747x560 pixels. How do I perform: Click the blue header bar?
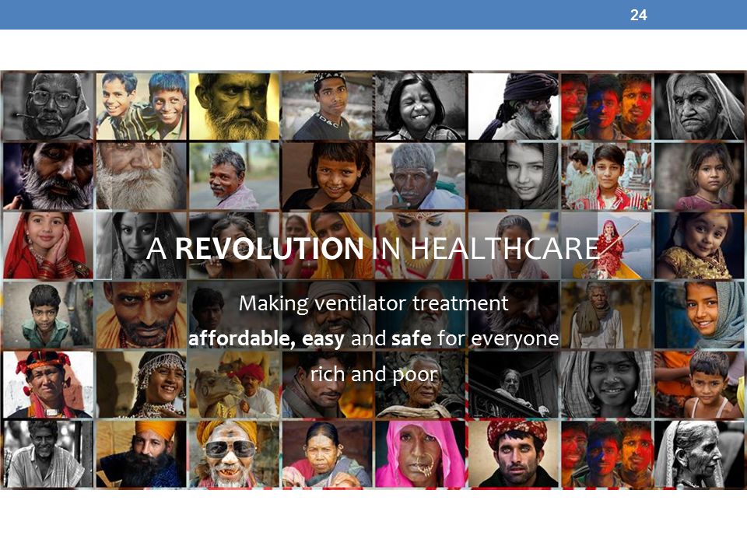click(x=373, y=15)
